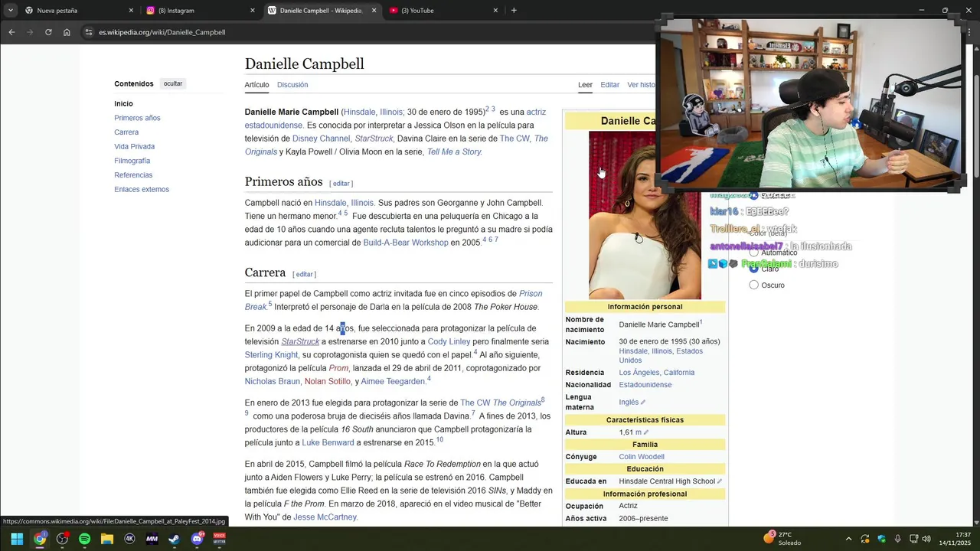Open the Nolan Sotillo red link

coord(328,382)
